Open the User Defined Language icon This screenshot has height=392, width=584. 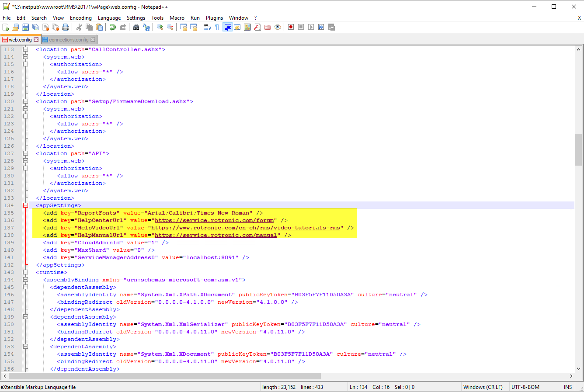tap(237, 27)
